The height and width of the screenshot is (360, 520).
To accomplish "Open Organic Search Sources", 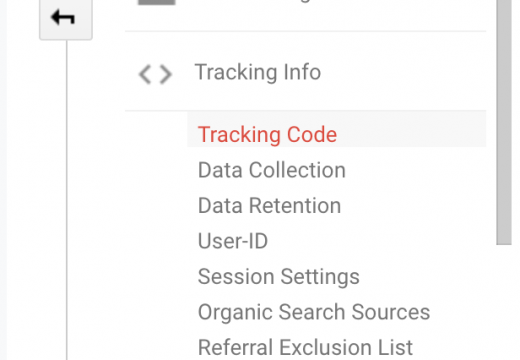I will click(314, 312).
